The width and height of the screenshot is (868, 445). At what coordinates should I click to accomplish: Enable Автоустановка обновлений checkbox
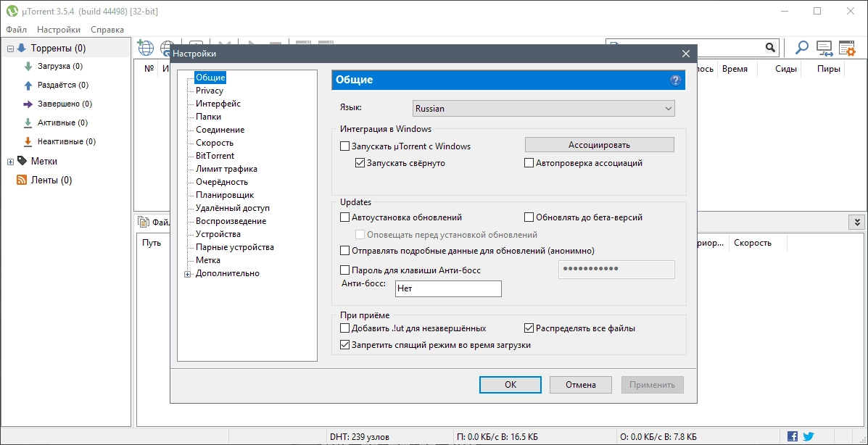coord(345,217)
